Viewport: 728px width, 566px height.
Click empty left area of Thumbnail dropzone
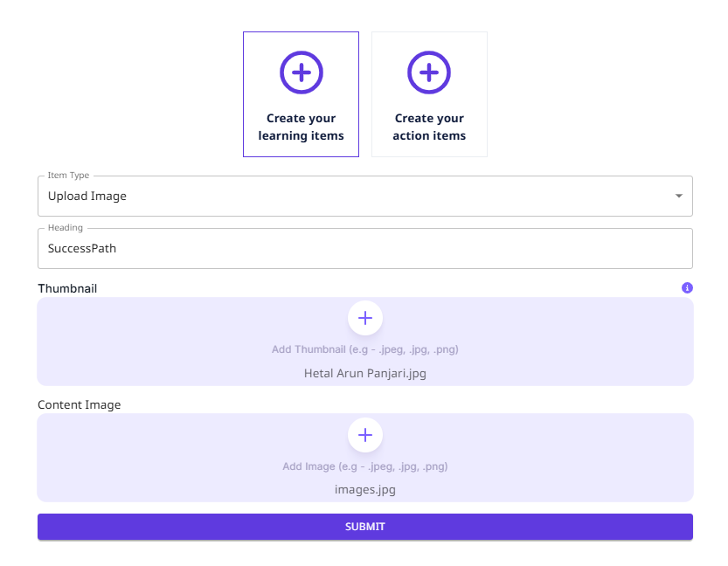click(131, 341)
